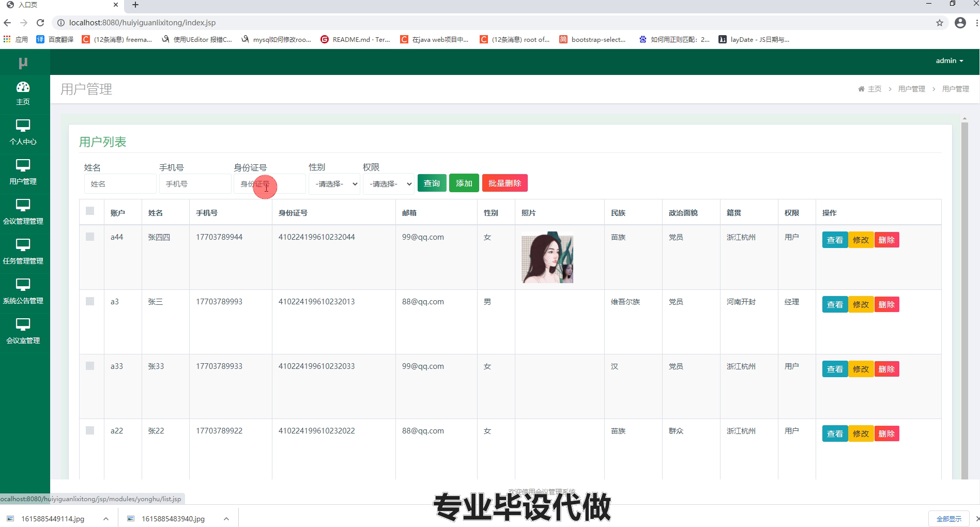Screen dimensions: 980x527
Task: Reload the page with the refresh icon
Action: 40,23
